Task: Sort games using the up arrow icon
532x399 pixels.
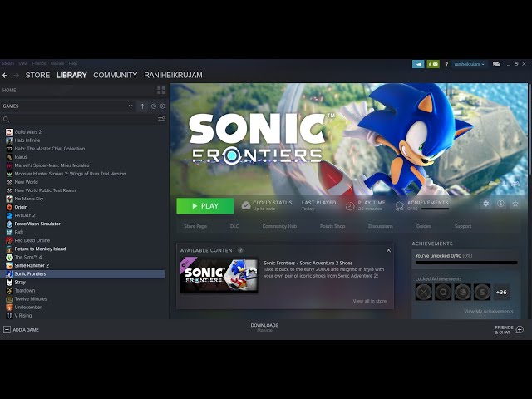Action: click(142, 106)
